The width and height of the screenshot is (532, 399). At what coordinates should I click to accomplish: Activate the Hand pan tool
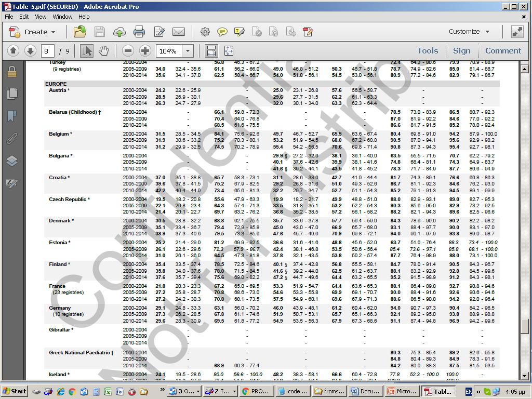point(103,51)
